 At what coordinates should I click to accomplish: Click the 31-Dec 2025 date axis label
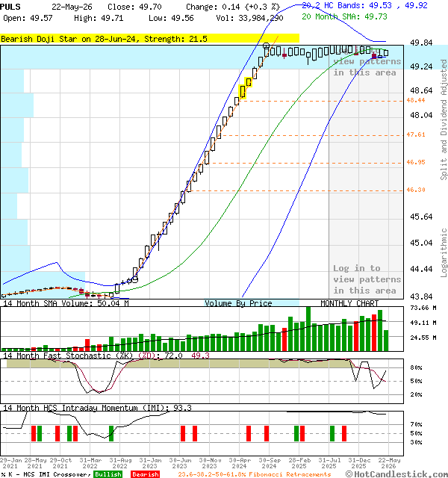[x=359, y=463]
